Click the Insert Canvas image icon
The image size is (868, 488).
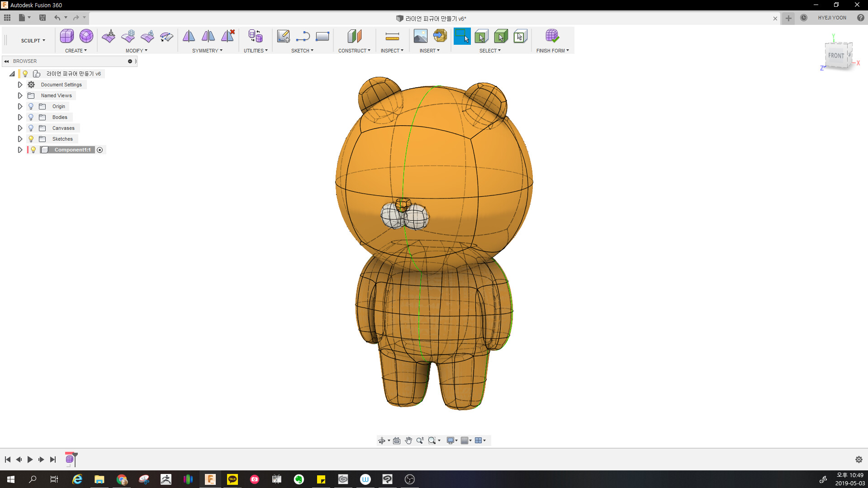(x=420, y=36)
